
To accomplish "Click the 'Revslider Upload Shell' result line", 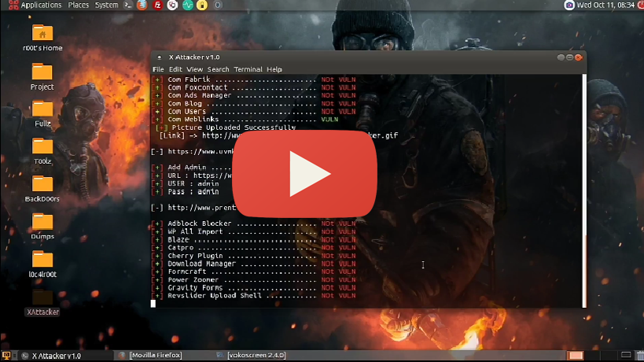I will [253, 296].
